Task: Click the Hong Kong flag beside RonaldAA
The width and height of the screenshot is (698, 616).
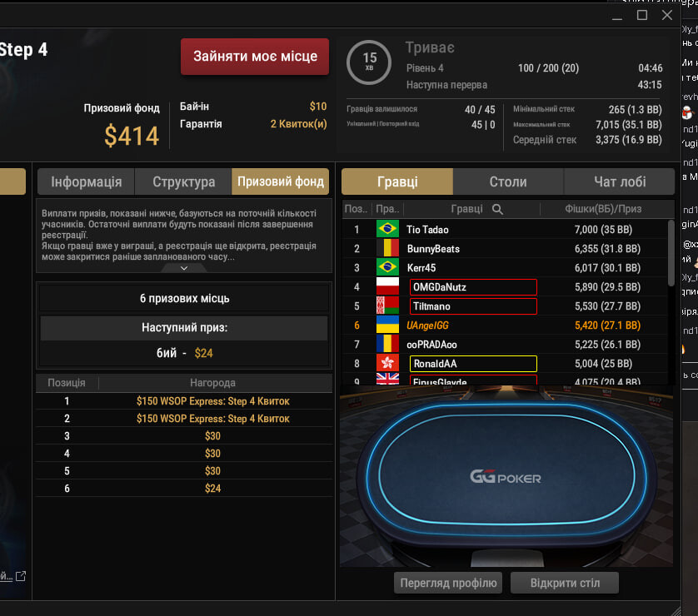Action: (387, 364)
